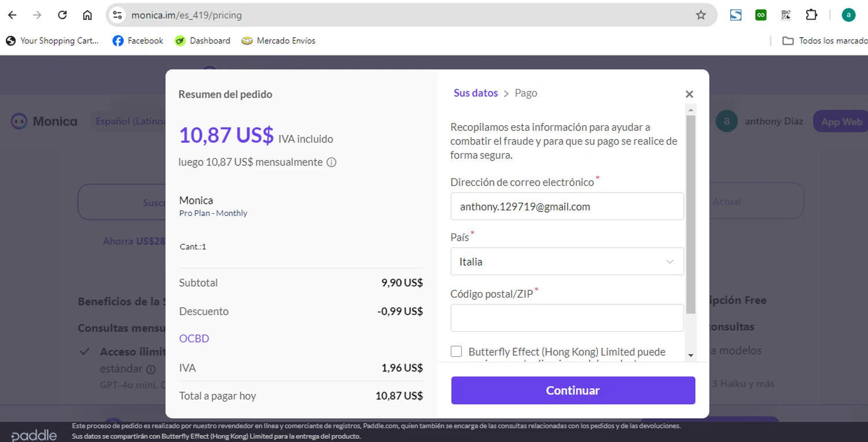Open the Chrome profile avatar

848,15
